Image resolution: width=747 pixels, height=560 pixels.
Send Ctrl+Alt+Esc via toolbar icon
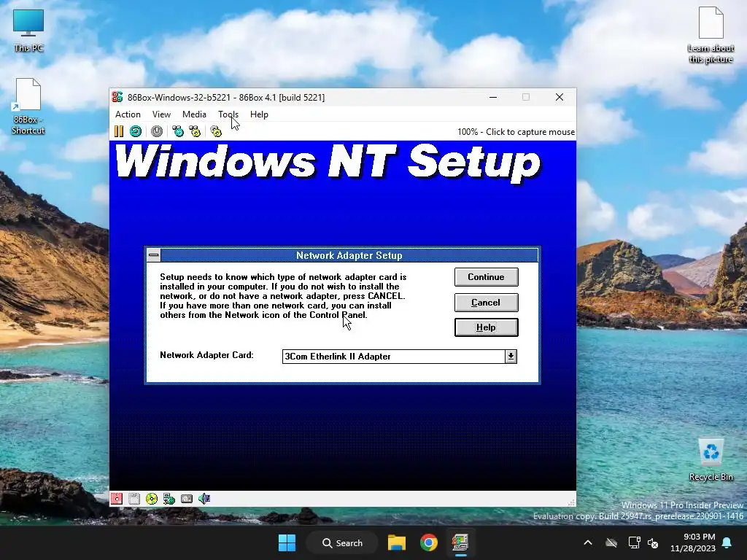195,131
